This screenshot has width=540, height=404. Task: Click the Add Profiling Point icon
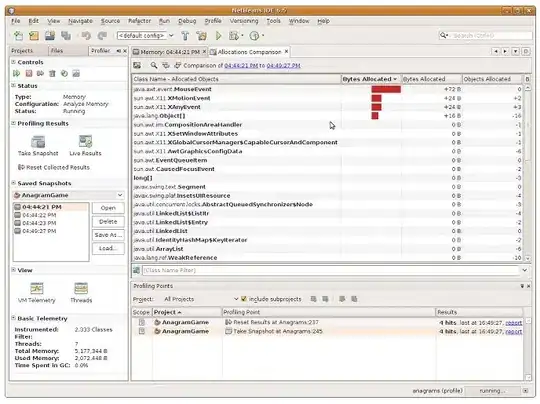[313, 299]
